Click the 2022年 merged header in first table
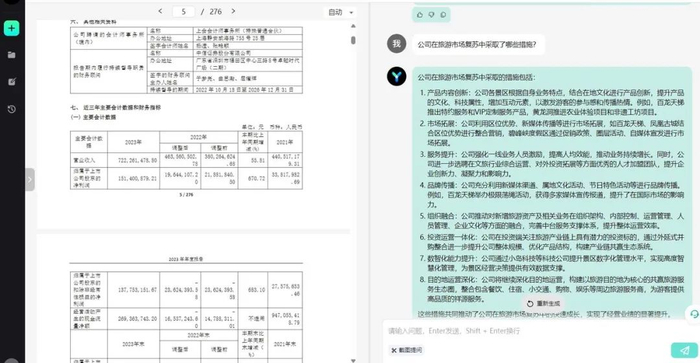This screenshot has height=363, width=700. 198,137
